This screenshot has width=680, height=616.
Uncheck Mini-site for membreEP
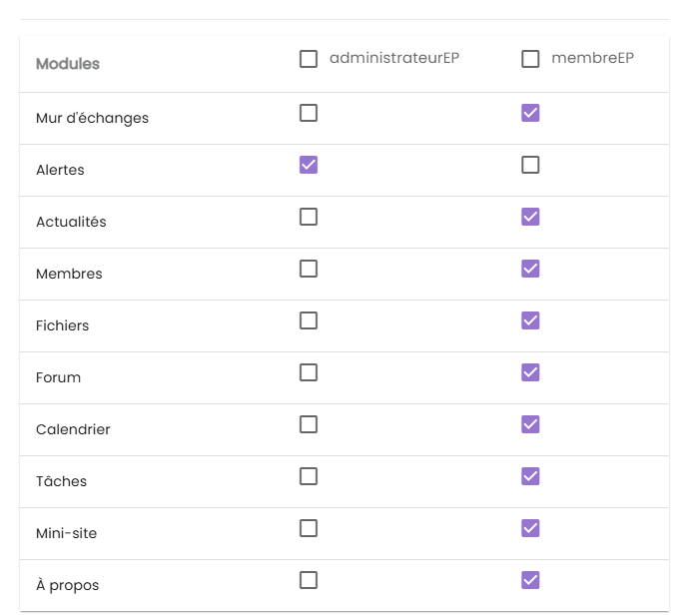[530, 528]
